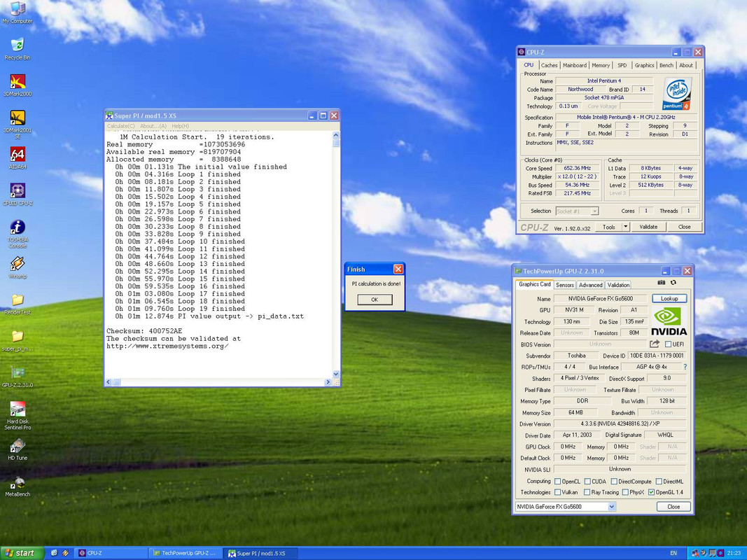Open the TOSHIBA Console desktop icon
This screenshot has width=747, height=560.
18,234
